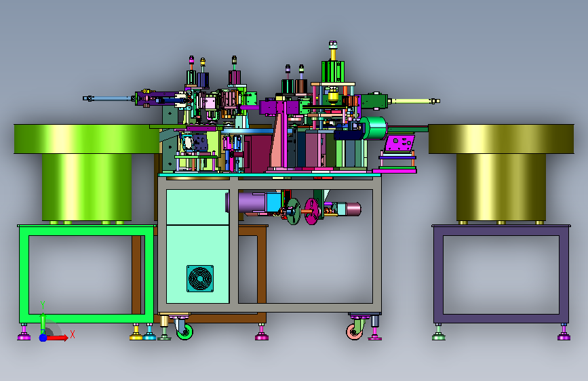The width and height of the screenshot is (588, 381).
Task: Select the cyan leveling foot beside the yellow one
Action: [150, 332]
